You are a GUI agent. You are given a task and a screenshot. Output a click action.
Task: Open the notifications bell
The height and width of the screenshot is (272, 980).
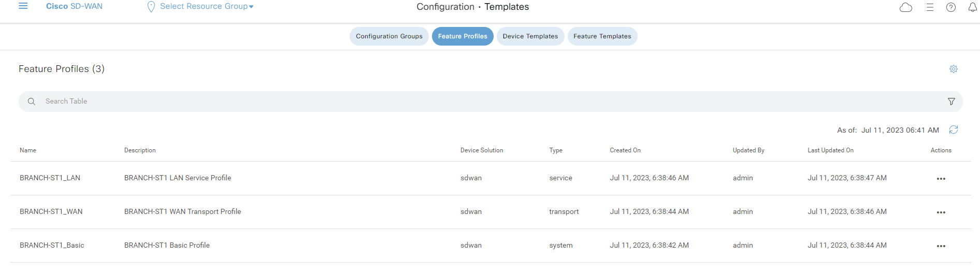[973, 7]
